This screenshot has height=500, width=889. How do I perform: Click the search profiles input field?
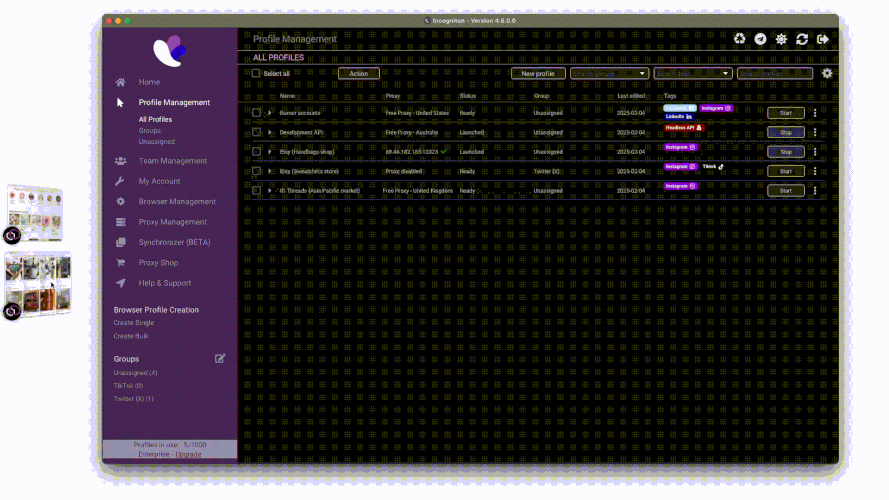(x=774, y=73)
